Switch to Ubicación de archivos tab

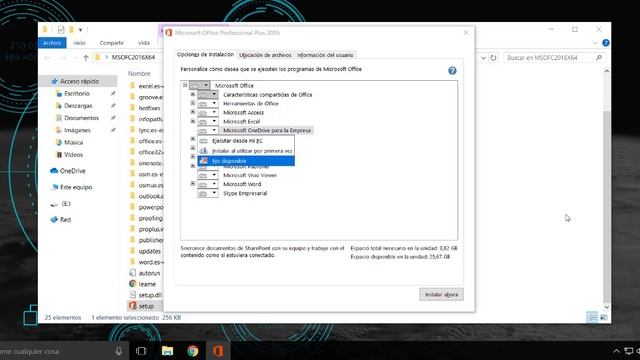tap(265, 55)
